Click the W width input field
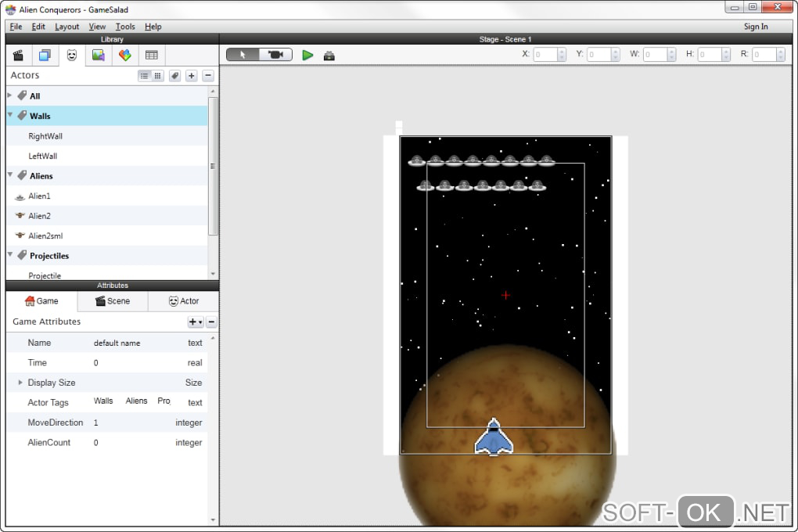798x532 pixels. pos(656,55)
